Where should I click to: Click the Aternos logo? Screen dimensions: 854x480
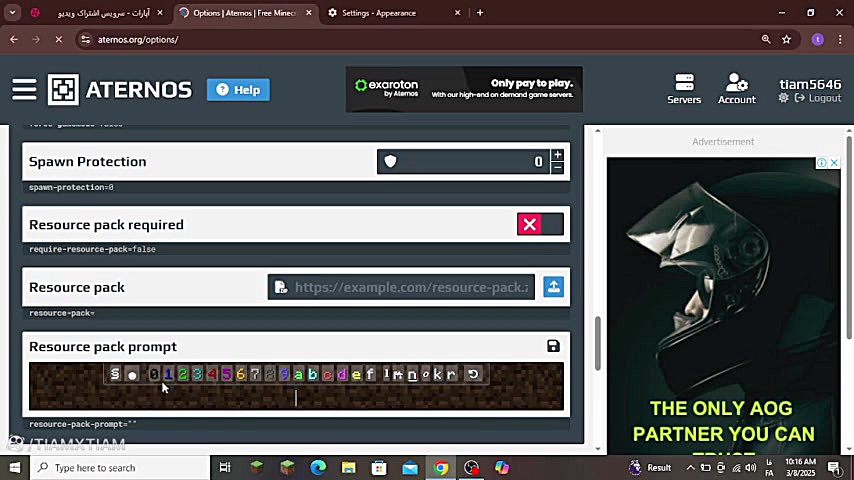[x=120, y=89]
